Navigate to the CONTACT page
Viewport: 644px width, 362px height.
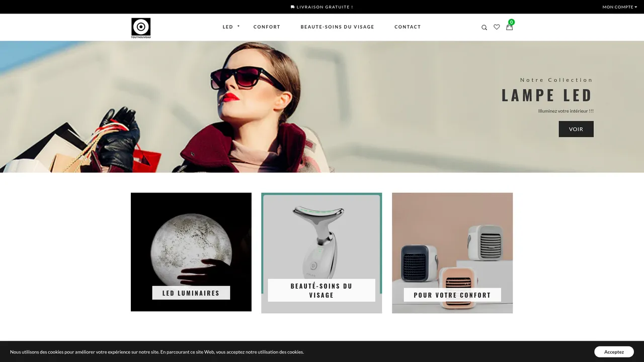point(408,27)
